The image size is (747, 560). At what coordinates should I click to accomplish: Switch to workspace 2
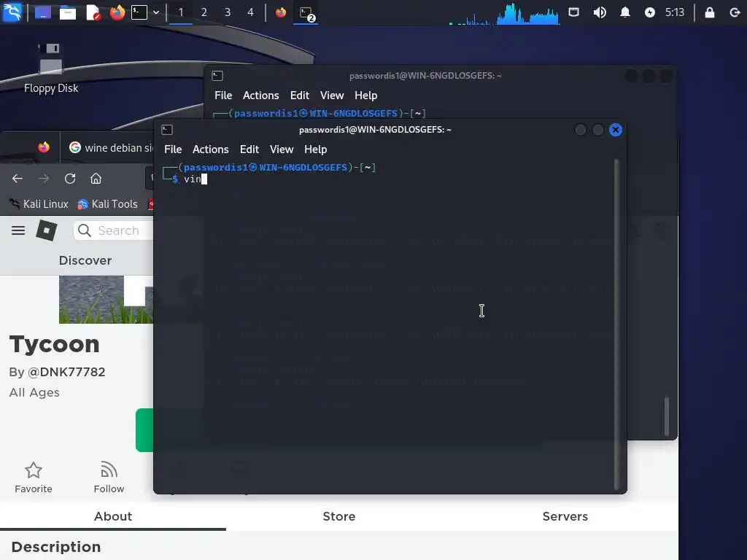(204, 12)
